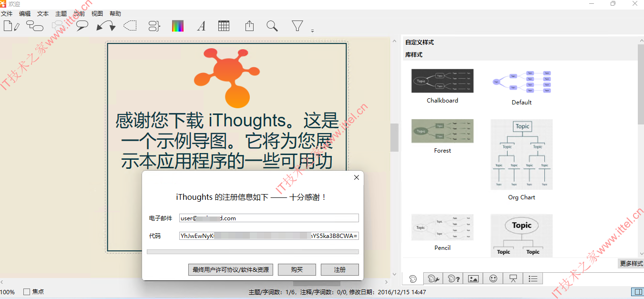This screenshot has width=644, height=299.
Task: Click the central topic text 感谢您下载 iThoughts
Action: tap(226, 141)
